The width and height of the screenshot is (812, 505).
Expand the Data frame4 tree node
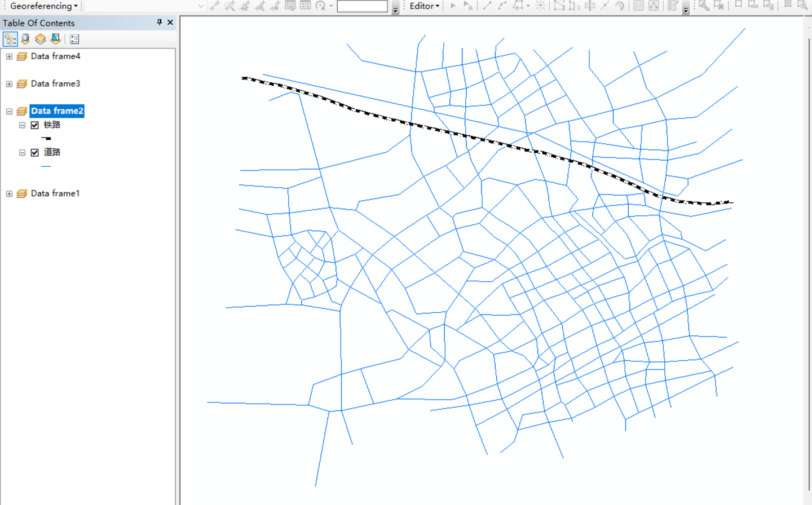[8, 56]
